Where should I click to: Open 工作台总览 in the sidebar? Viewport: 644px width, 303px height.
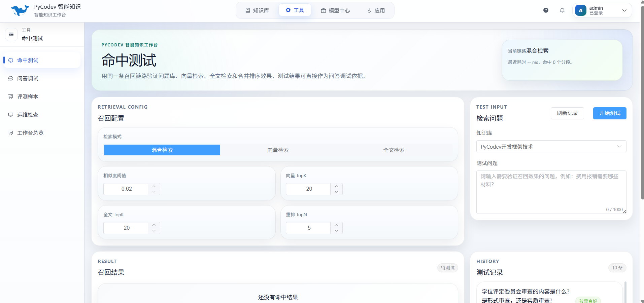42,133
